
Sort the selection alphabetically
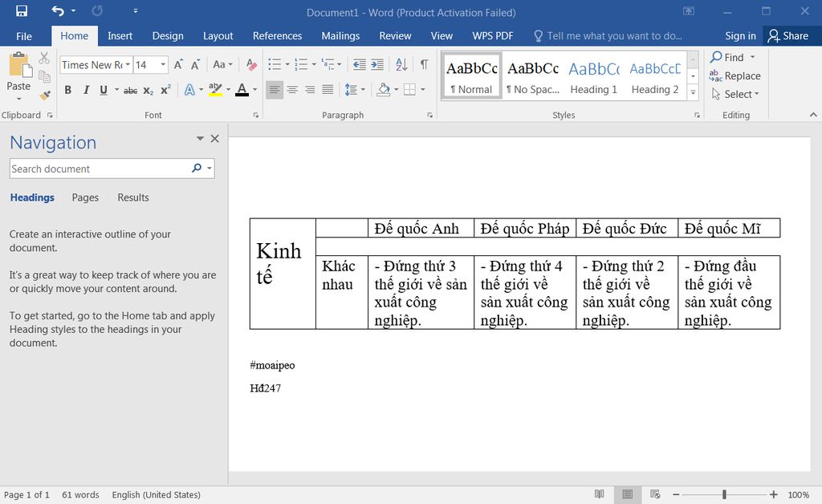click(x=401, y=64)
